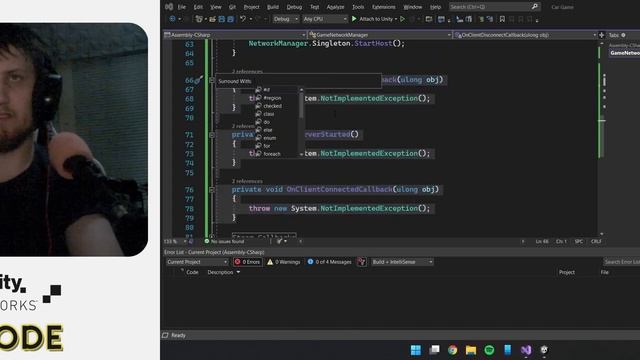Toggle the 0 Warnings filter
The height and width of the screenshot is (360, 640).
(x=284, y=262)
